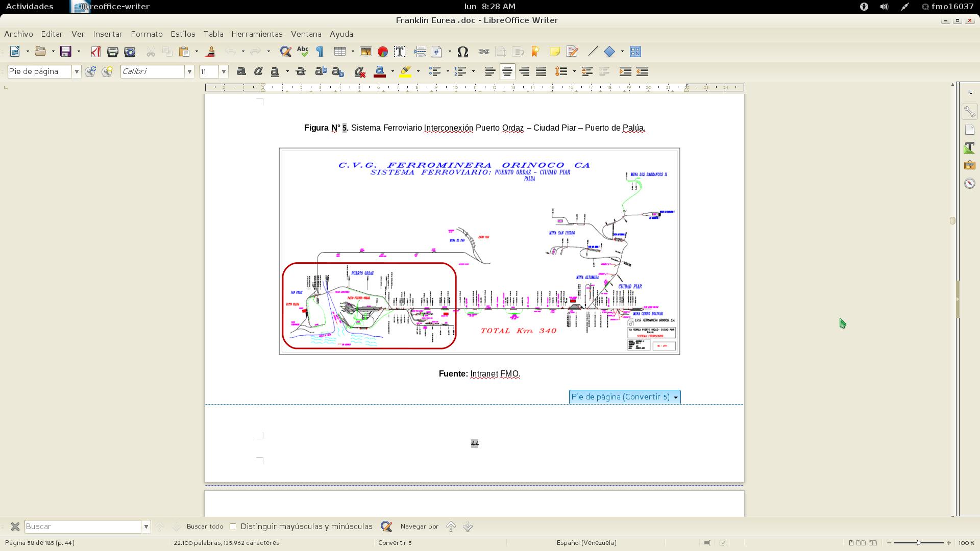Viewport: 980px width, 551px height.
Task: Click Español (Venezuela) language status
Action: (x=586, y=543)
